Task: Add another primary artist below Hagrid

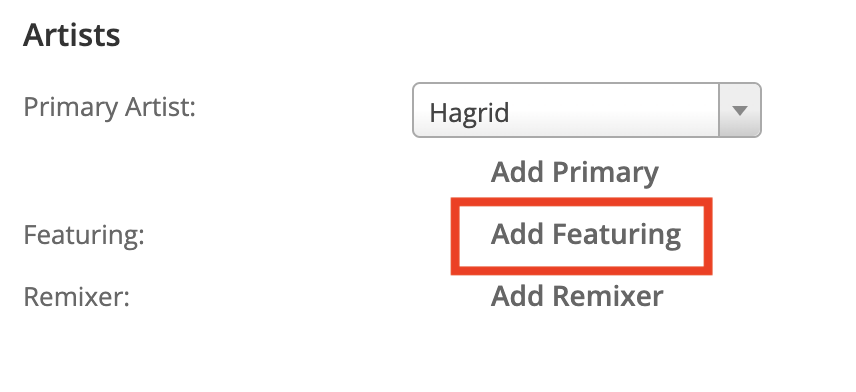Action: click(574, 173)
